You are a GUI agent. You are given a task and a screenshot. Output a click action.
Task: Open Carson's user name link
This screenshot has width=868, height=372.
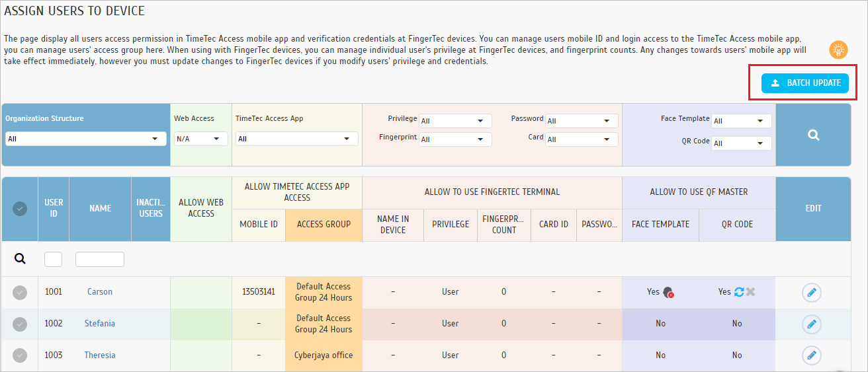pos(100,292)
